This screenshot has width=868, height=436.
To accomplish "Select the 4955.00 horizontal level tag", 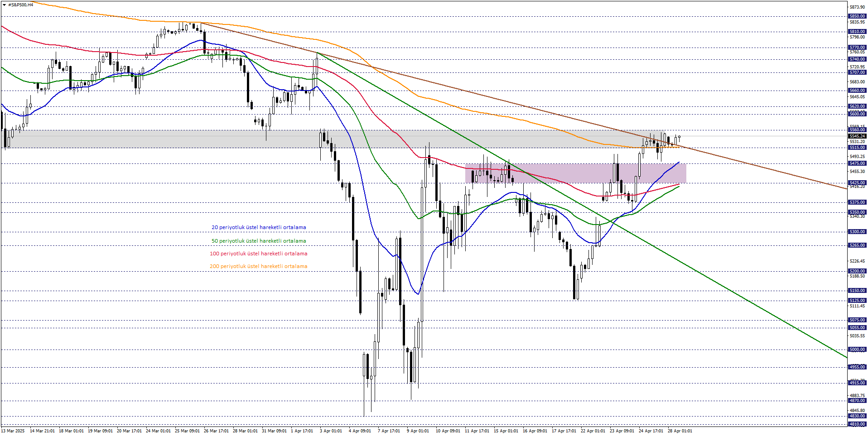I will click(857, 367).
